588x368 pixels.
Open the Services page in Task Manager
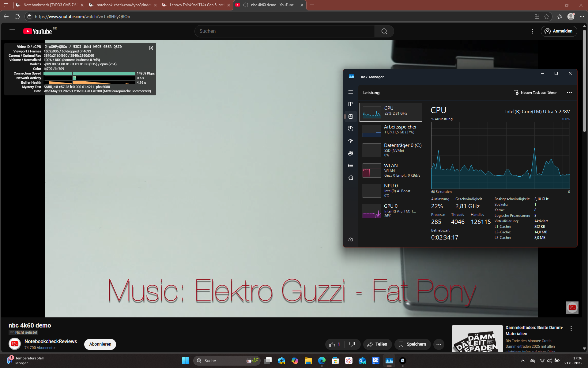(351, 178)
